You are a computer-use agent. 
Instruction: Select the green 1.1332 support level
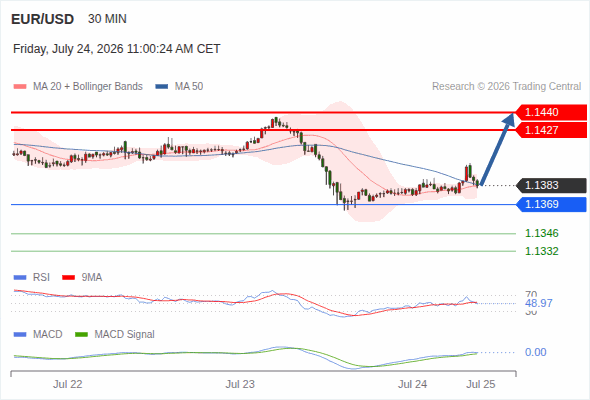coord(541,251)
